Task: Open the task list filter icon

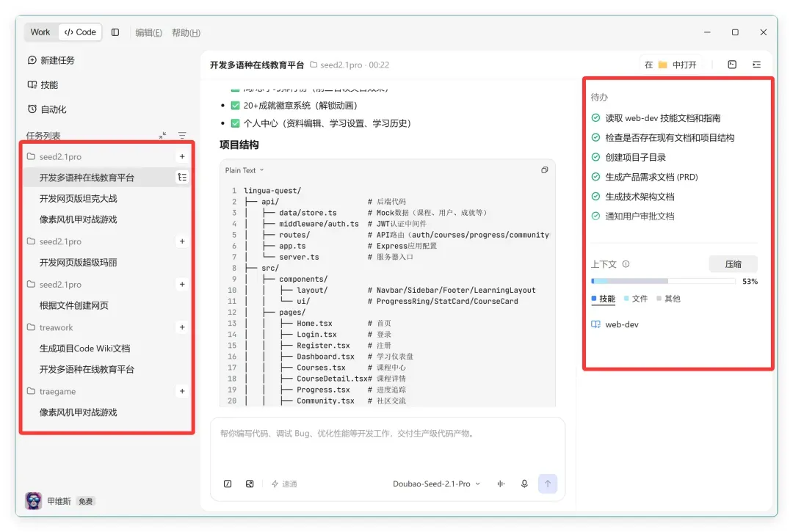Action: (x=182, y=136)
